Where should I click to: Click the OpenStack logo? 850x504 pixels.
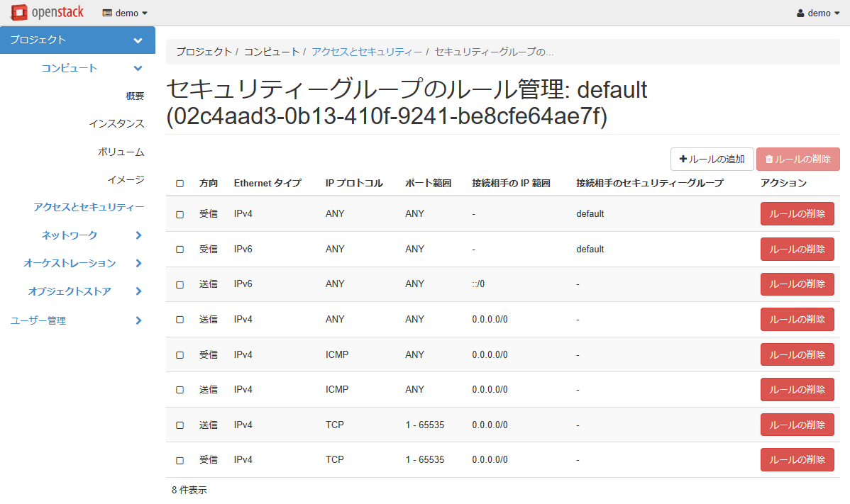(46, 12)
